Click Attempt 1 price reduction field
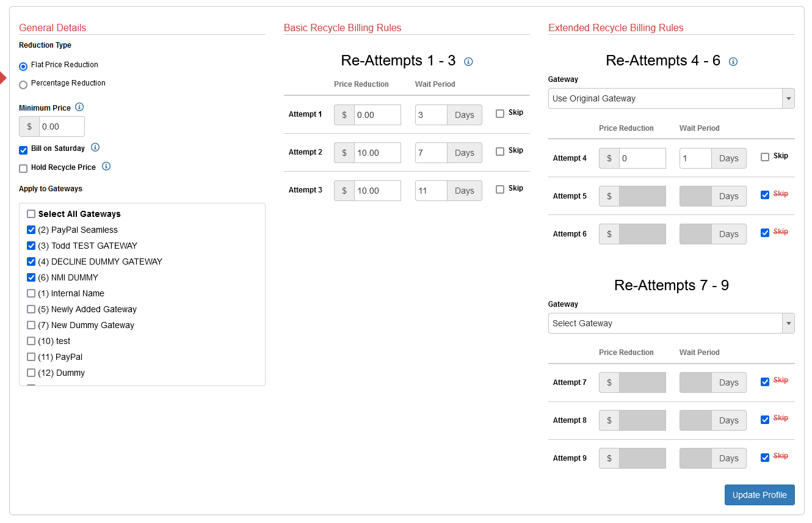 [x=377, y=115]
